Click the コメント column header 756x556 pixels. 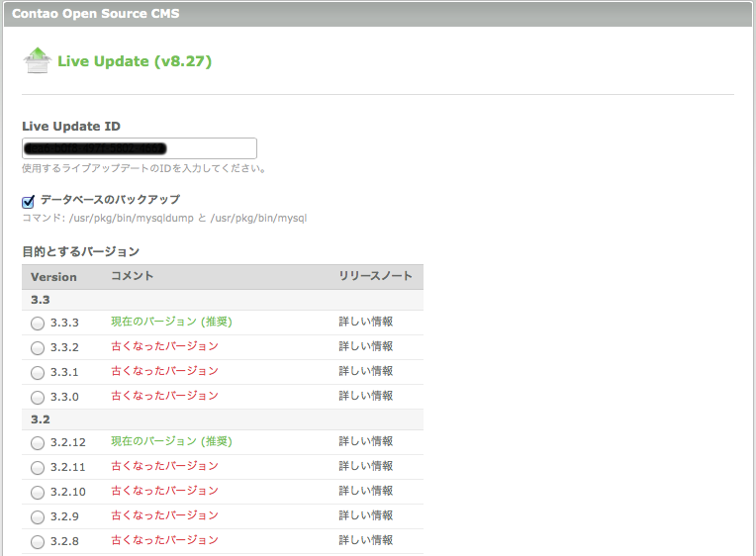133,276
